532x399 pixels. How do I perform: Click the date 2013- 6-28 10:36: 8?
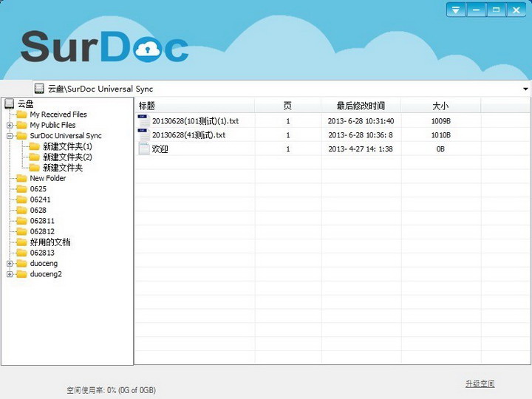tap(361, 135)
